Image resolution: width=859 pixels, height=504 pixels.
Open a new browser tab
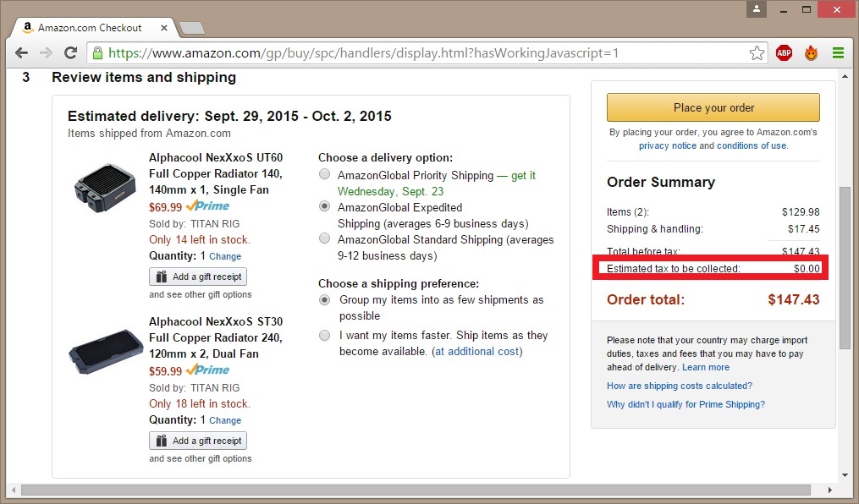pos(192,28)
